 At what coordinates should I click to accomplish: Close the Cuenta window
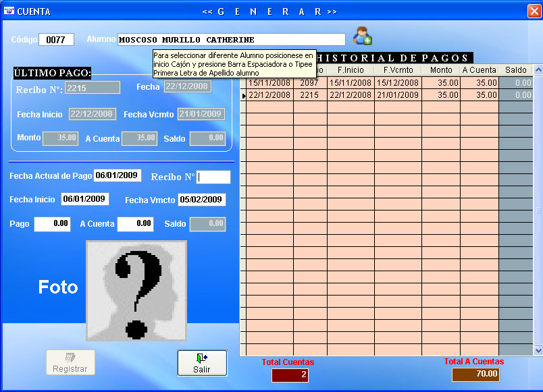tap(534, 11)
